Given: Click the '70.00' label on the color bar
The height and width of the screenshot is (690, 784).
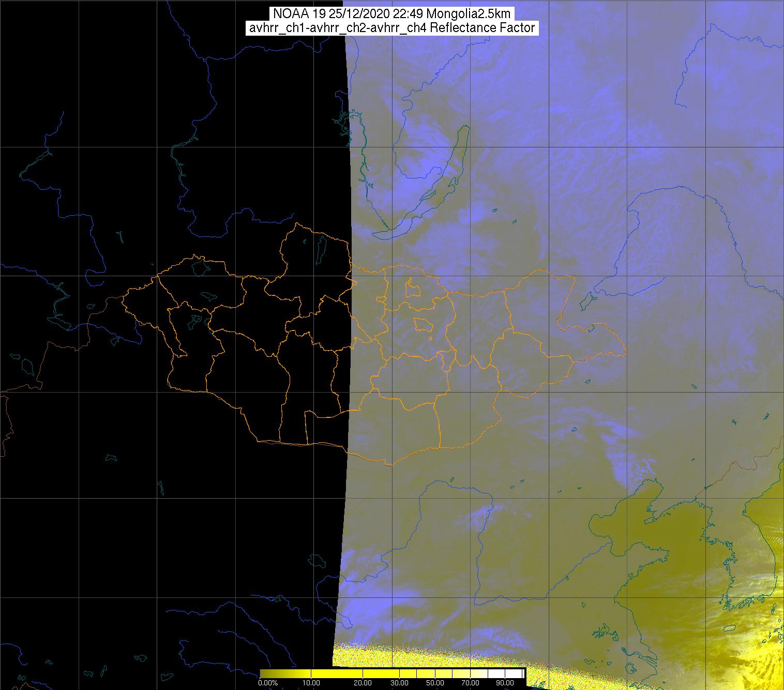Looking at the screenshot, I should coord(470,683).
